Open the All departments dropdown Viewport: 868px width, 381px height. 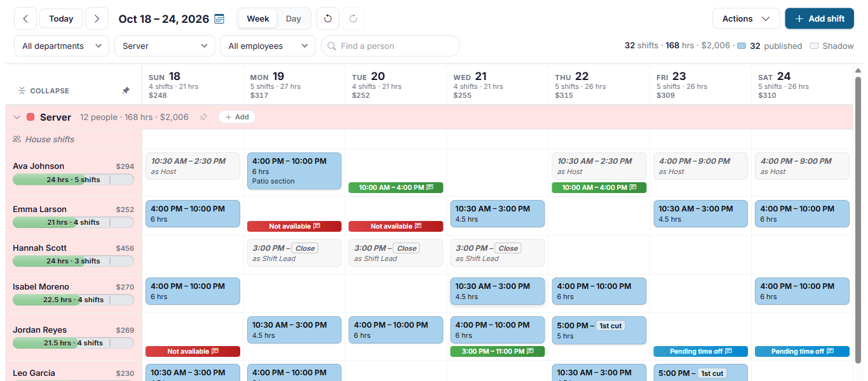[x=62, y=46]
